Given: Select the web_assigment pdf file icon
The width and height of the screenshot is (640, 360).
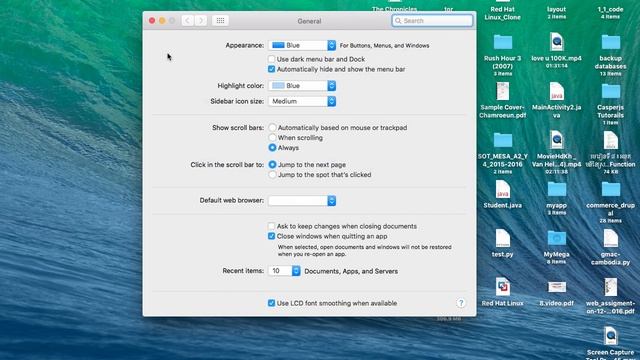Looking at the screenshot, I should point(610,287).
